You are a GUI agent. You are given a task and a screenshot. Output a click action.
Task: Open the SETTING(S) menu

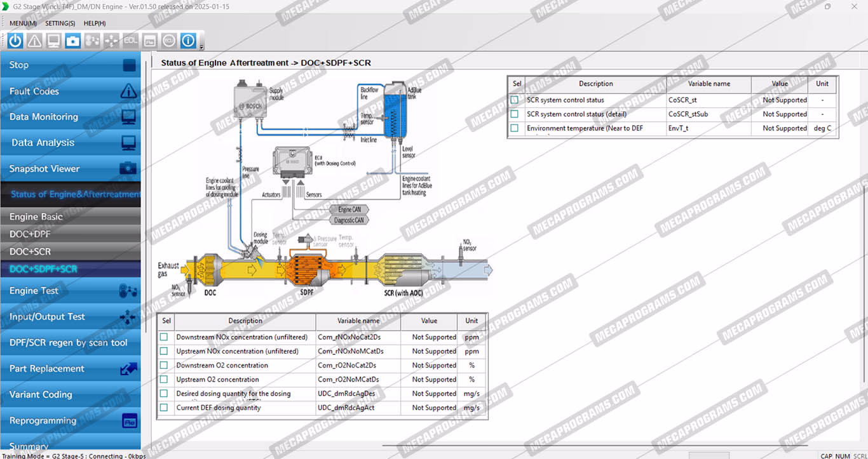pos(60,23)
